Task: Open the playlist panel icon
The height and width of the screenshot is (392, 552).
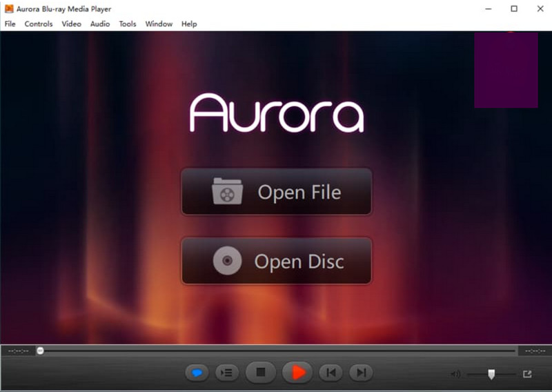Action: pos(226,373)
